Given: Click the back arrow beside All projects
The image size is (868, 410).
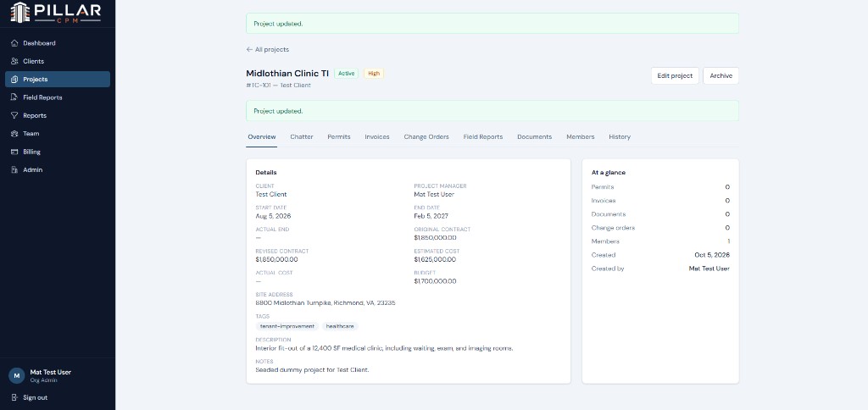Looking at the screenshot, I should (x=249, y=49).
